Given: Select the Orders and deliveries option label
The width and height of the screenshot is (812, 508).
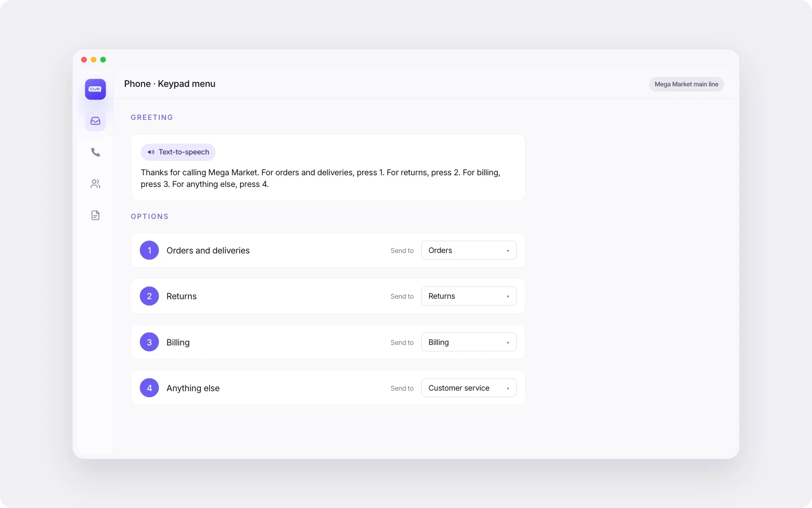Looking at the screenshot, I should [x=208, y=250].
